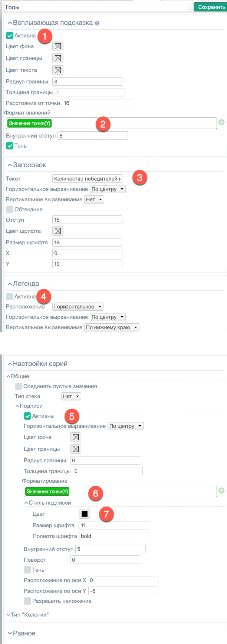Expand the Разное section

click(x=10, y=633)
